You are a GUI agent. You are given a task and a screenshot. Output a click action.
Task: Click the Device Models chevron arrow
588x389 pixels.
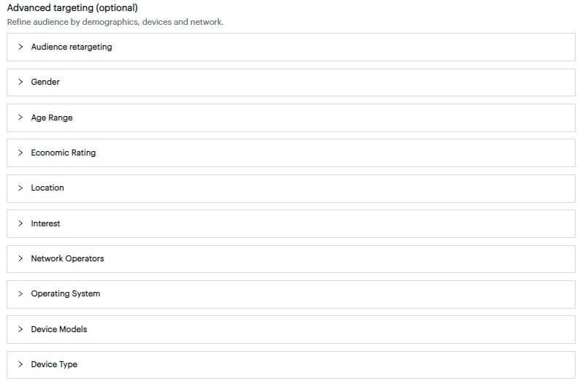pos(20,329)
